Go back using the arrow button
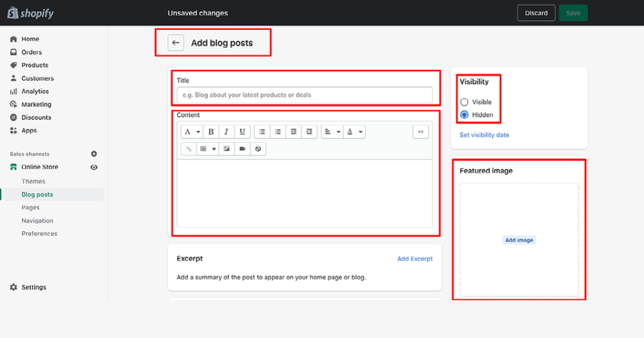This screenshot has height=338, width=644. click(x=176, y=43)
